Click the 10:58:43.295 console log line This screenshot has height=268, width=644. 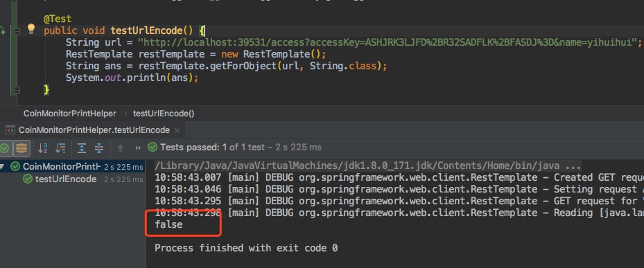pyautogui.click(x=399, y=201)
